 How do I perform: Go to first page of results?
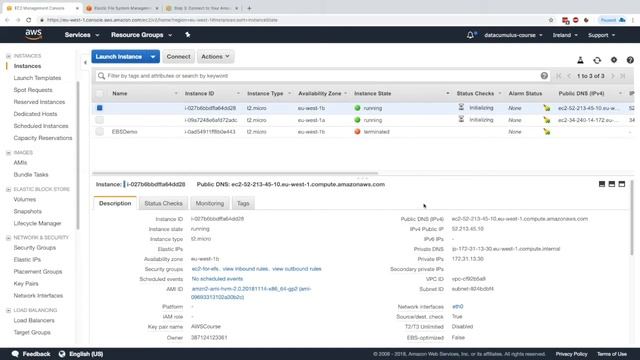[x=558, y=76]
